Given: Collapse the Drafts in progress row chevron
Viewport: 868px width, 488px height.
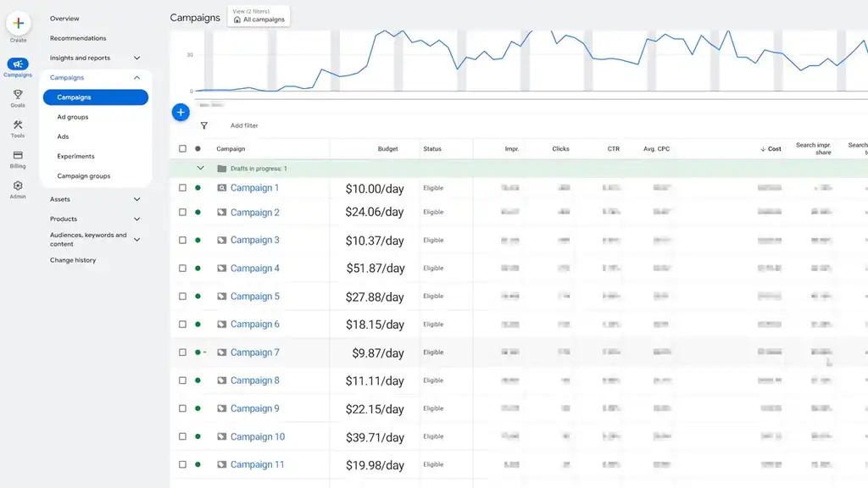Looking at the screenshot, I should click(x=200, y=169).
